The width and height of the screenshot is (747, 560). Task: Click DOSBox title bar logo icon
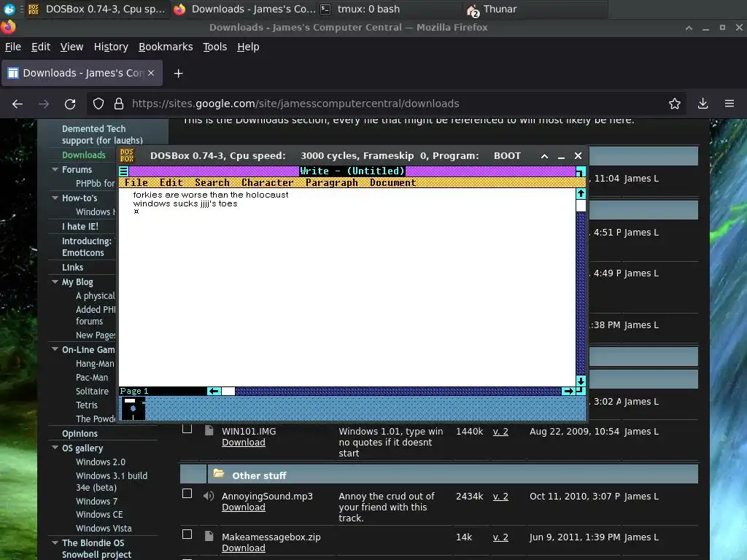point(127,156)
